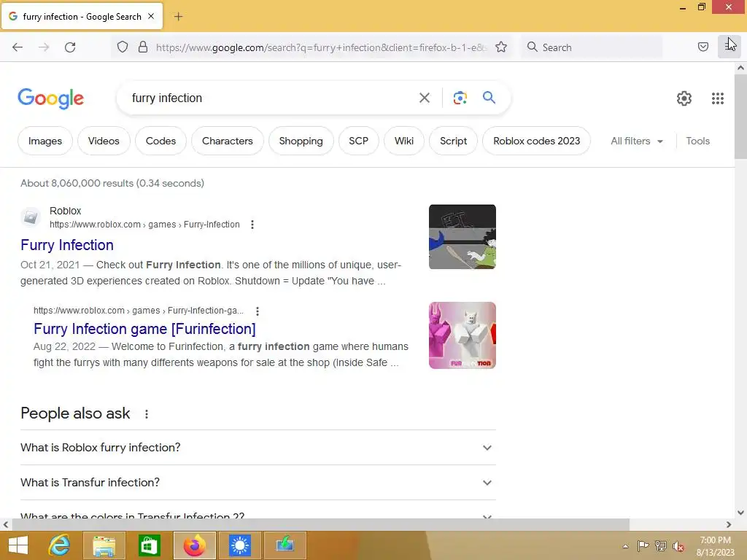Viewport: 747px width, 560px height.
Task: Filter results by Shopping
Action: click(x=301, y=141)
